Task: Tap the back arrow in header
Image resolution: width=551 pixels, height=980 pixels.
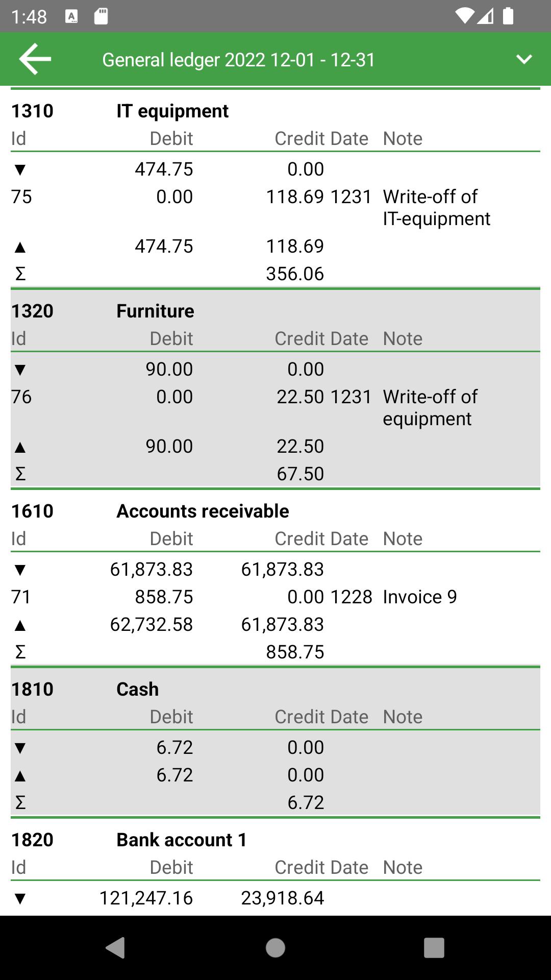Action: (35, 59)
